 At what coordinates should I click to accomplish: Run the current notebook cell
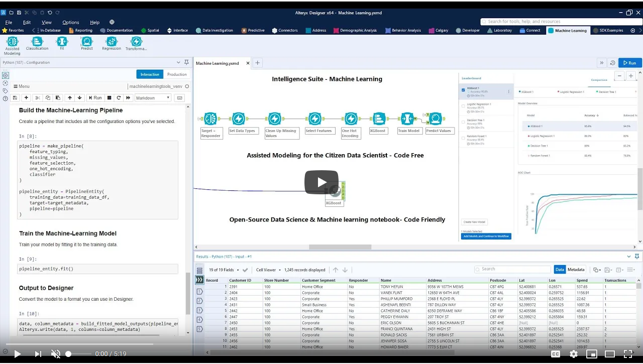tap(95, 98)
